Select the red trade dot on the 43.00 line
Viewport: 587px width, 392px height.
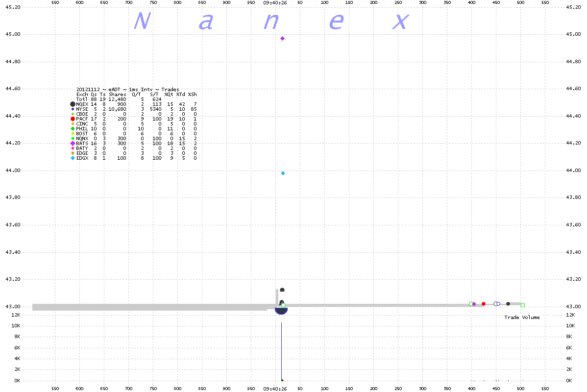[x=484, y=304]
